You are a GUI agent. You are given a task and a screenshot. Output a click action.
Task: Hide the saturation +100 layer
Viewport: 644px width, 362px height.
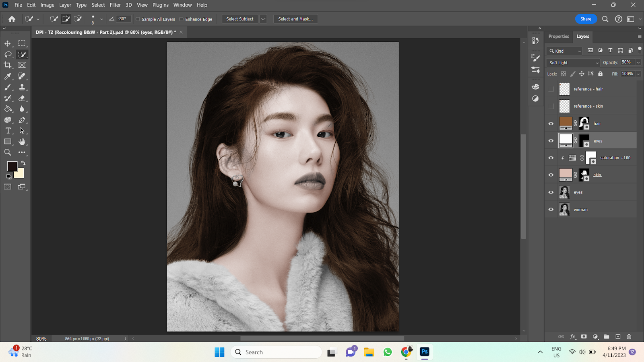pyautogui.click(x=551, y=158)
